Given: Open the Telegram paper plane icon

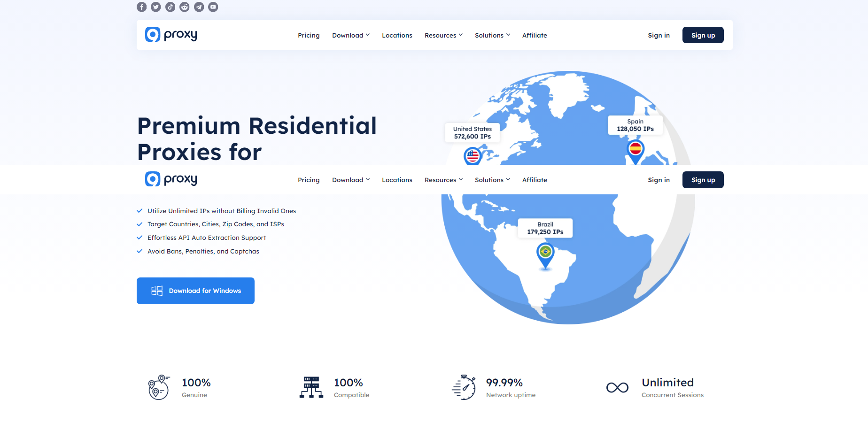Looking at the screenshot, I should click(199, 7).
